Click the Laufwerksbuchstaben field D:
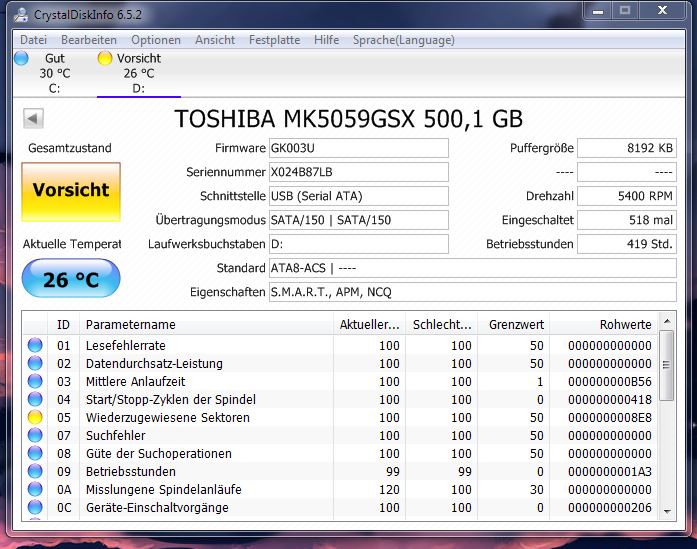Screen dimensions: 697x549 coord(359,244)
